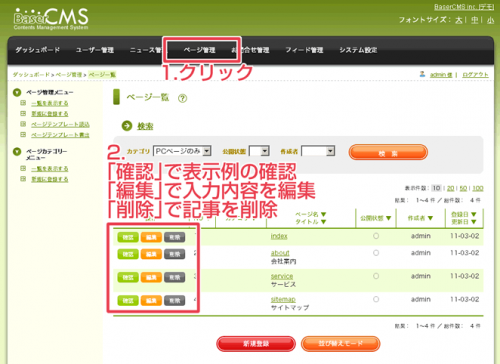Open ユーザー管理 in the main navigation

[x=95, y=50]
